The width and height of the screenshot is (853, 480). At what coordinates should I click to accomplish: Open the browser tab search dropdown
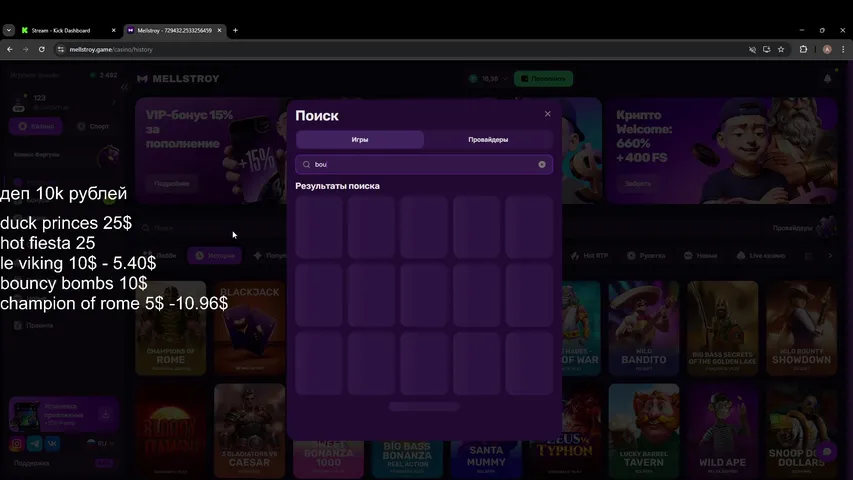[9, 30]
